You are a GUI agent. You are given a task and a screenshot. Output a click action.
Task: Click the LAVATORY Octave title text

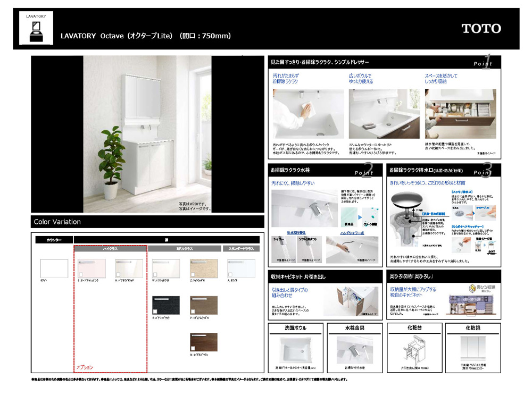click(146, 36)
